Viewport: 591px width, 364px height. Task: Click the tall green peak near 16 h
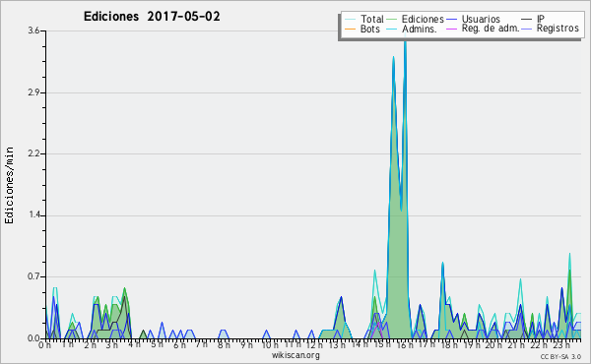399,226
